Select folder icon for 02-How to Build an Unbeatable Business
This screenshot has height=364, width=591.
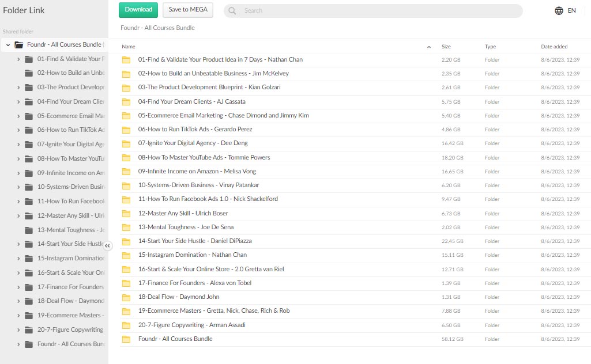[x=126, y=74]
